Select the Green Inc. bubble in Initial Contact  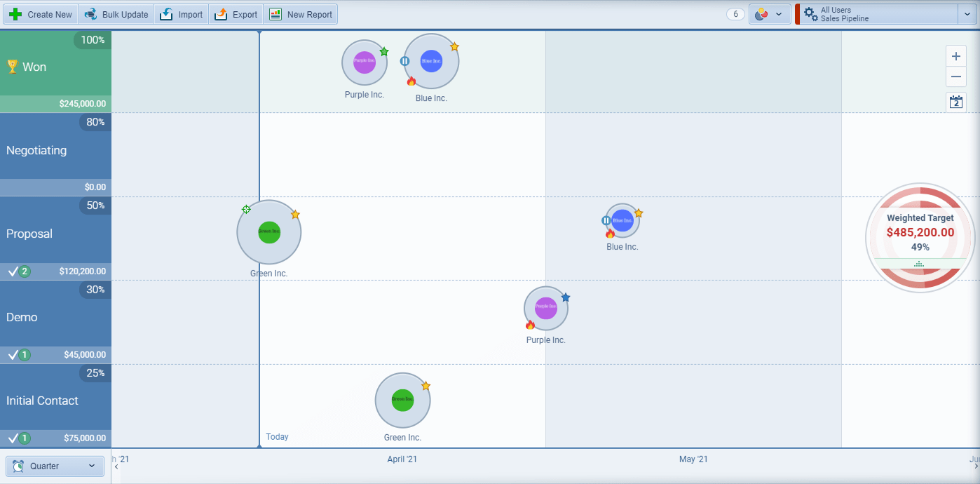(x=402, y=401)
